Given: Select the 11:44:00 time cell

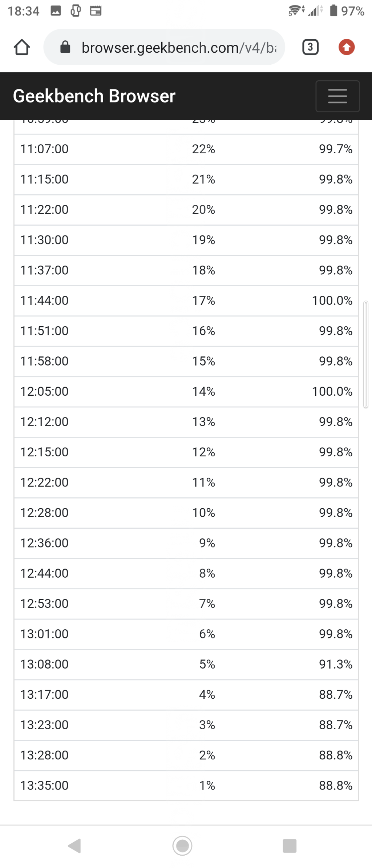Looking at the screenshot, I should [x=44, y=301].
